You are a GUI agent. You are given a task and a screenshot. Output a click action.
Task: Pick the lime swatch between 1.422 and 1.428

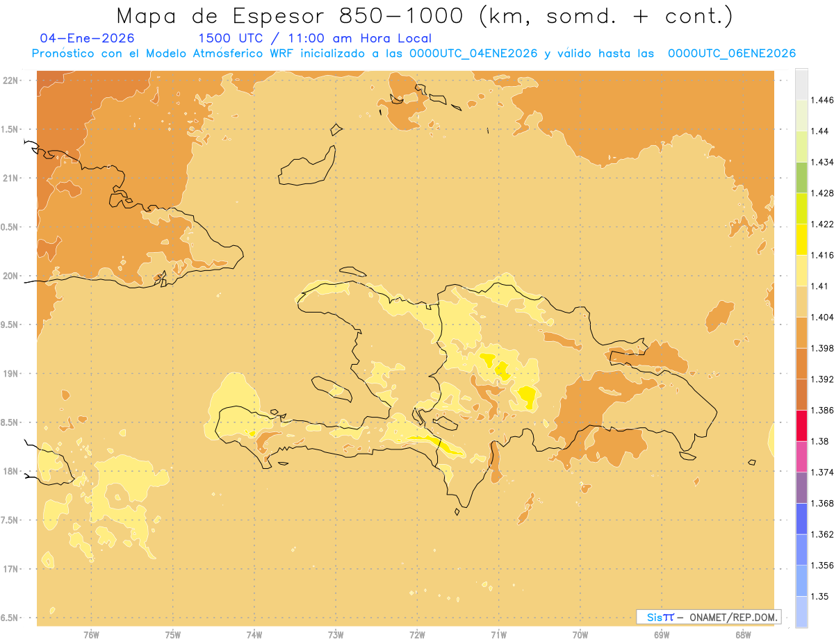tap(801, 208)
